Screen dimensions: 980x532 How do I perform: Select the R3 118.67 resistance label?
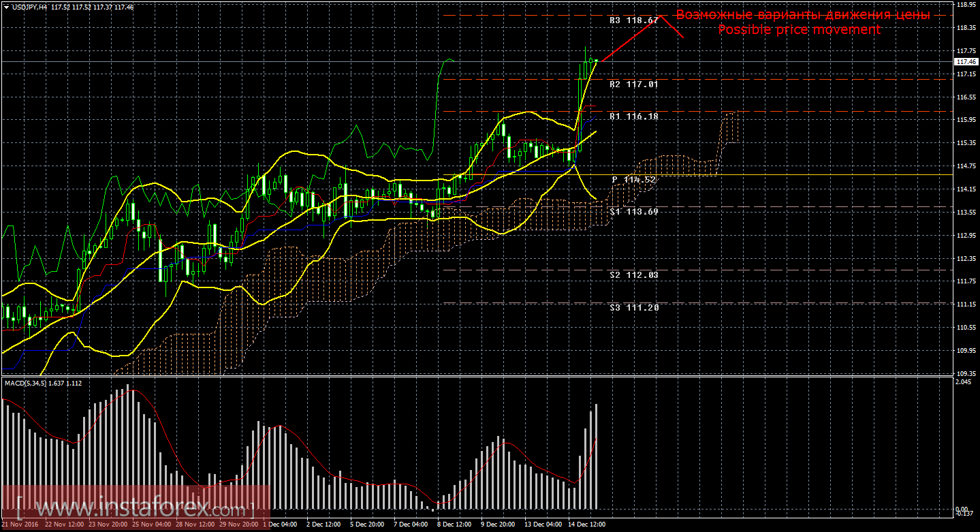pyautogui.click(x=634, y=20)
